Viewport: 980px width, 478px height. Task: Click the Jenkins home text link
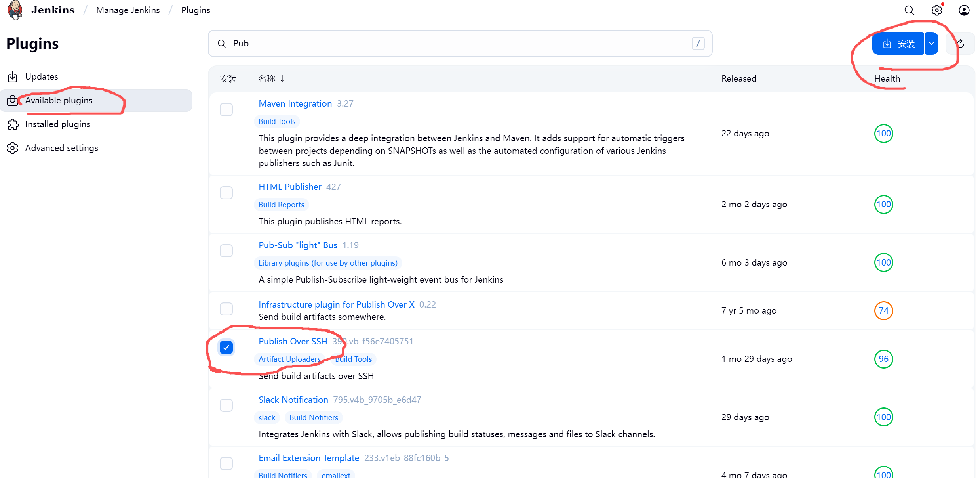pyautogui.click(x=53, y=10)
